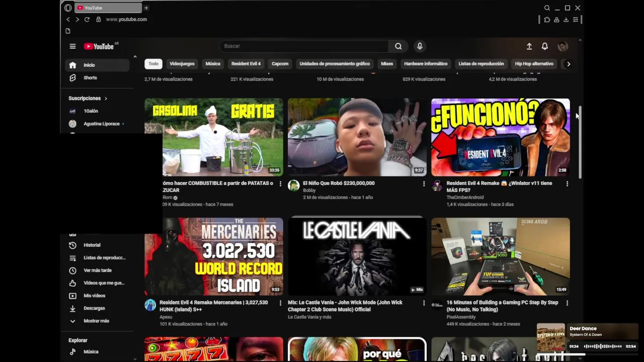This screenshot has height=362, width=644.
Task: Open options for Mercenaries HUNK video
Action: click(280, 303)
